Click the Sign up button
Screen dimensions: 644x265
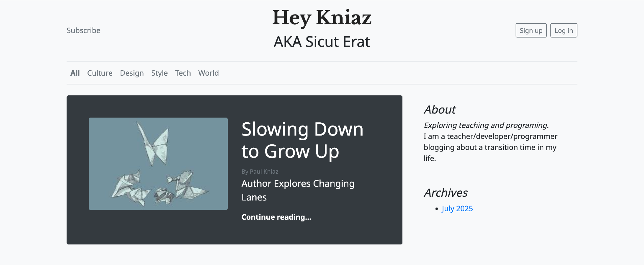pos(531,30)
